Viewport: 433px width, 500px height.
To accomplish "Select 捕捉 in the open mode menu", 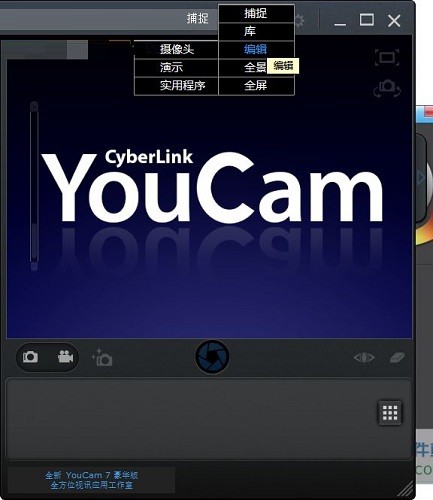I will point(256,14).
